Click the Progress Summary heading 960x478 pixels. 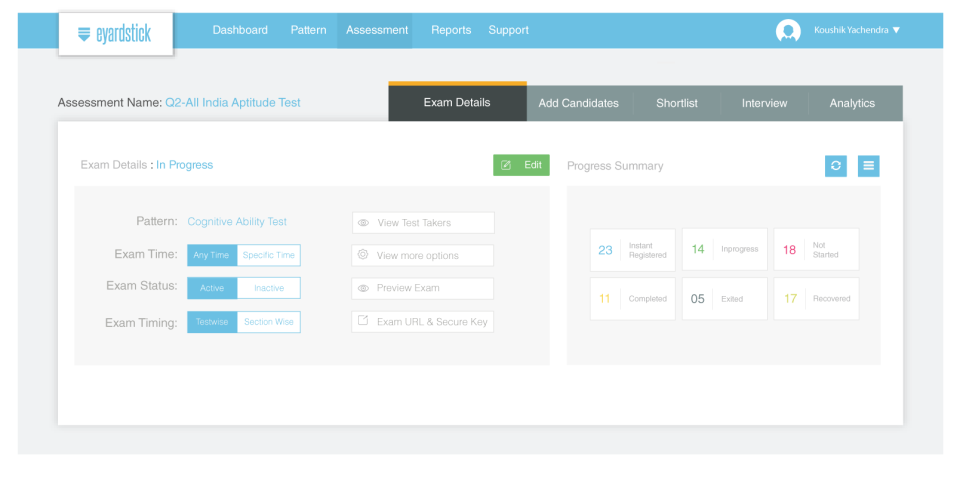[x=615, y=166]
